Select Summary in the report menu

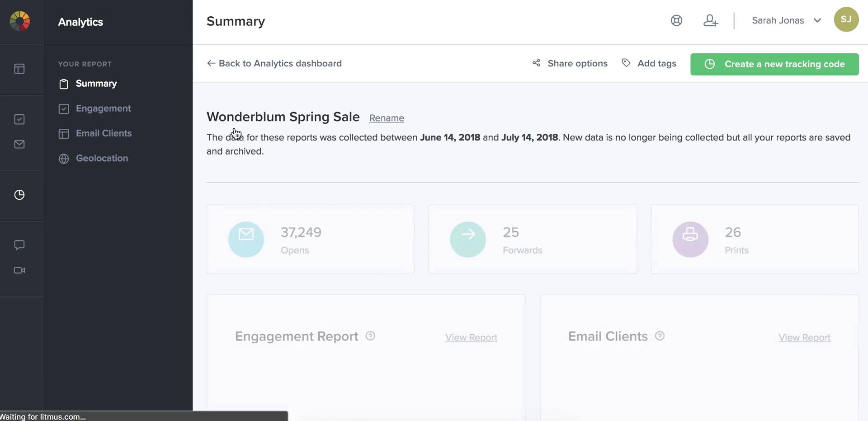click(96, 84)
